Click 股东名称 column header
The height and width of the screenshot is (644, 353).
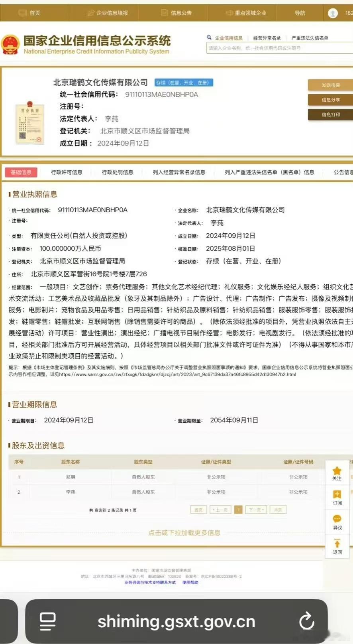click(71, 462)
